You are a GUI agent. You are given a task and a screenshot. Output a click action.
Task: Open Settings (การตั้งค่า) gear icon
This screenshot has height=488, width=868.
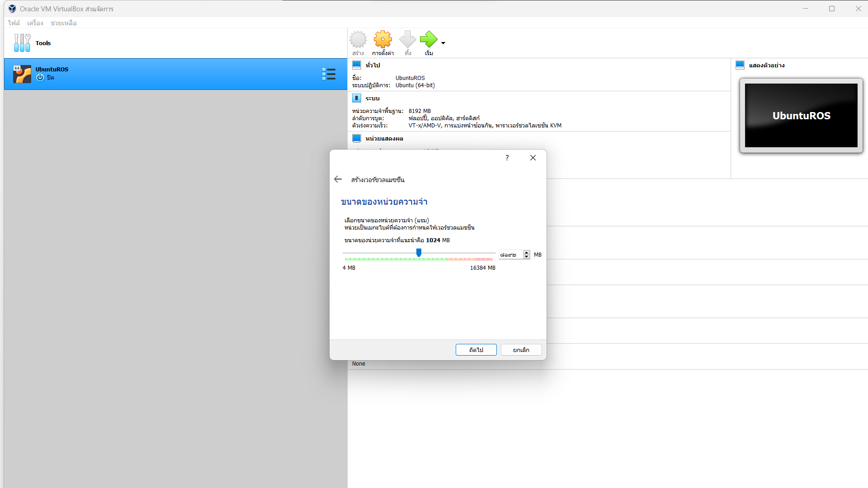pos(382,40)
